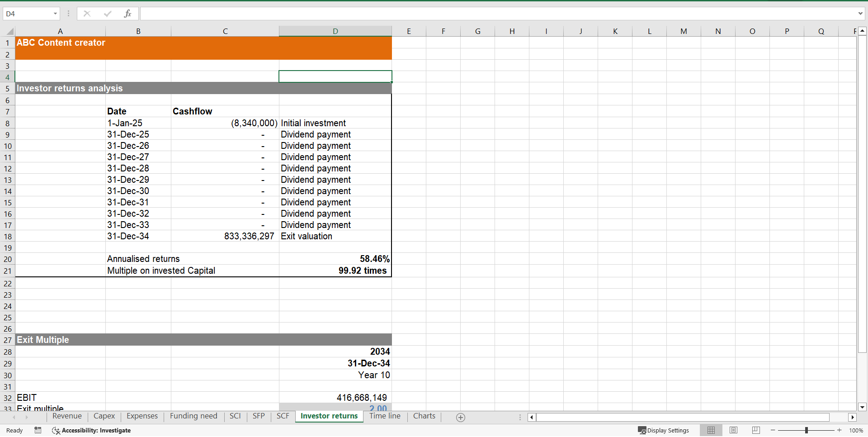Select column A header

(60, 31)
